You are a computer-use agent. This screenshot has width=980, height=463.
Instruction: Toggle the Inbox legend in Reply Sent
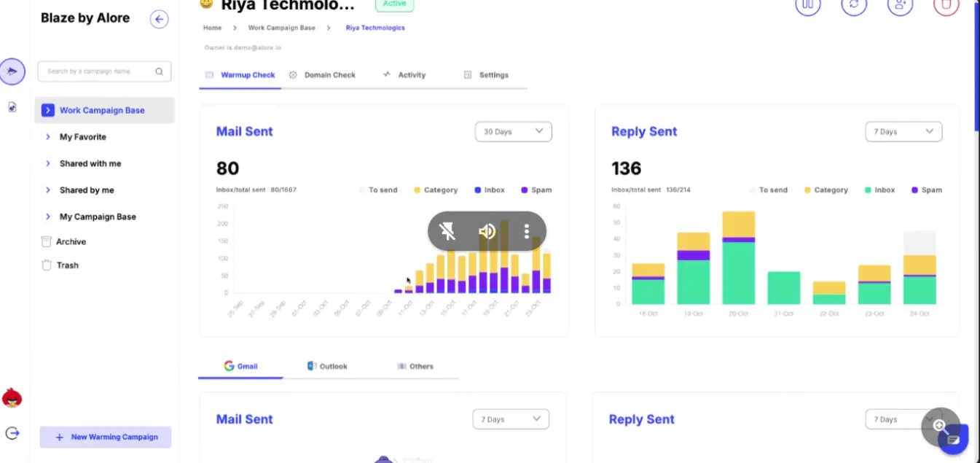point(879,190)
